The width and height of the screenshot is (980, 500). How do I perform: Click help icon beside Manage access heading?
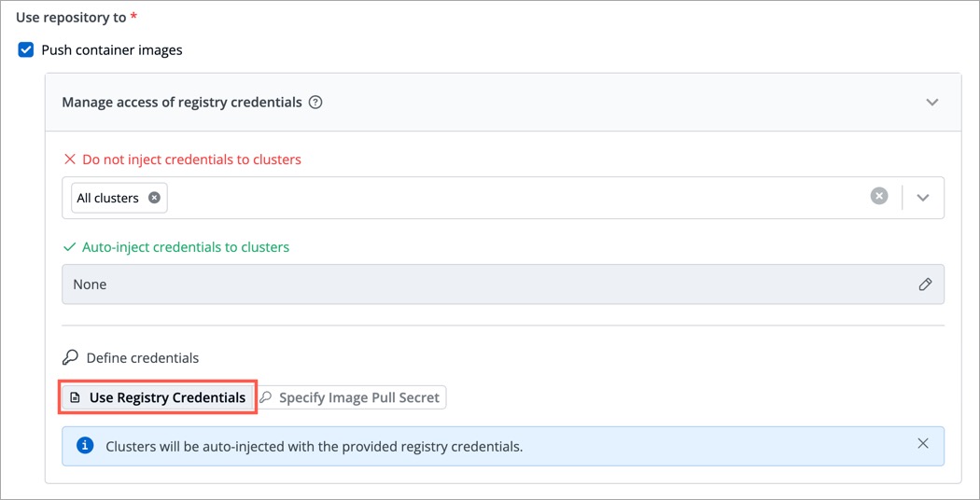(x=315, y=103)
